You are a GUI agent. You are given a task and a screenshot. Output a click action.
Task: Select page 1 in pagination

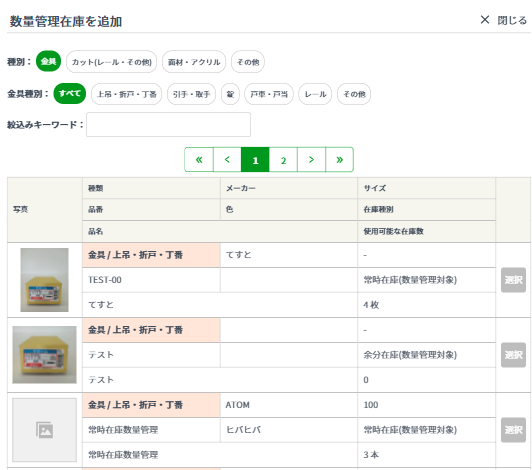click(x=255, y=159)
